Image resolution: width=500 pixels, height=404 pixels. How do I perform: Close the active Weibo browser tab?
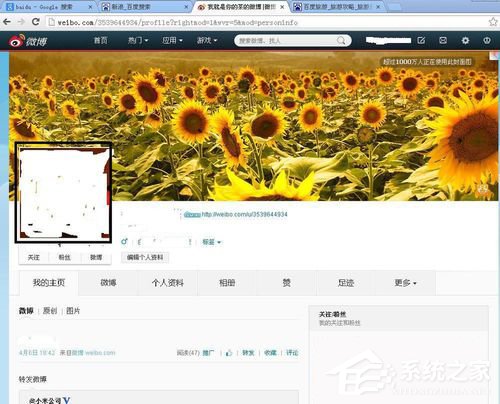(282, 7)
